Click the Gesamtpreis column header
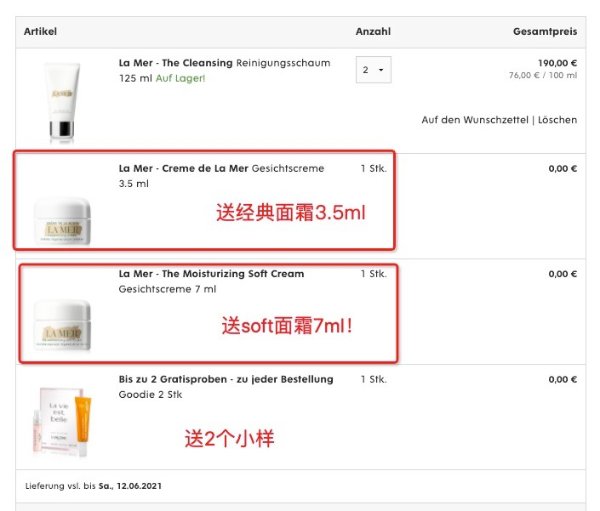This screenshot has height=511, width=600. [545, 31]
